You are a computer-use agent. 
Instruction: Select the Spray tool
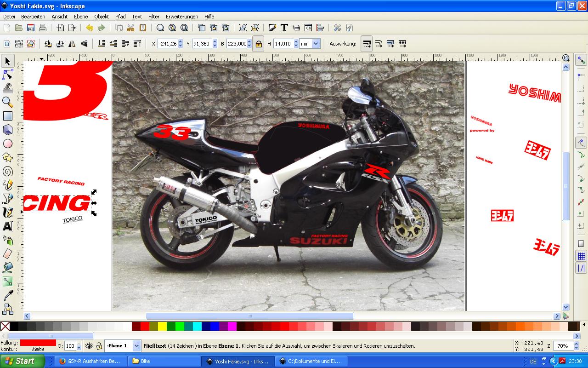[7, 240]
